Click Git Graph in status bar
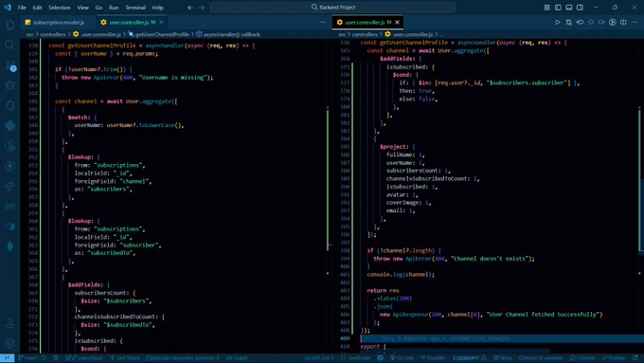The image size is (644, 363). tap(236, 358)
